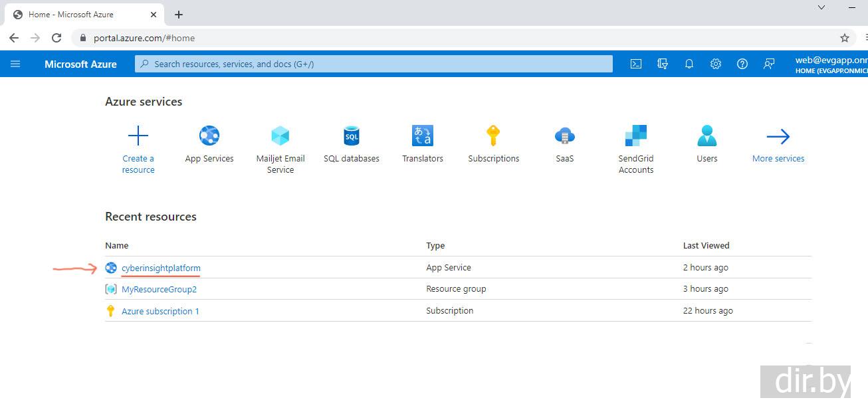Image resolution: width=868 pixels, height=406 pixels.
Task: Open the Notifications bell
Action: [x=689, y=64]
